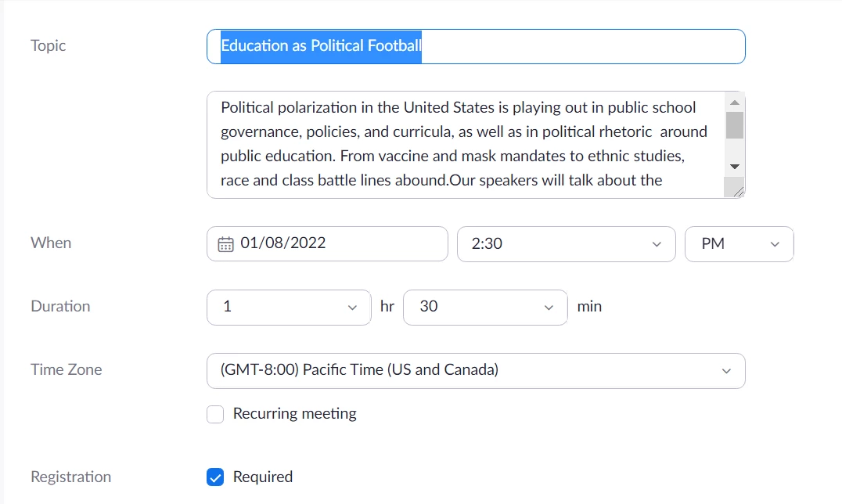Open the 2:30 start time dropdown
842x504 pixels.
(565, 244)
